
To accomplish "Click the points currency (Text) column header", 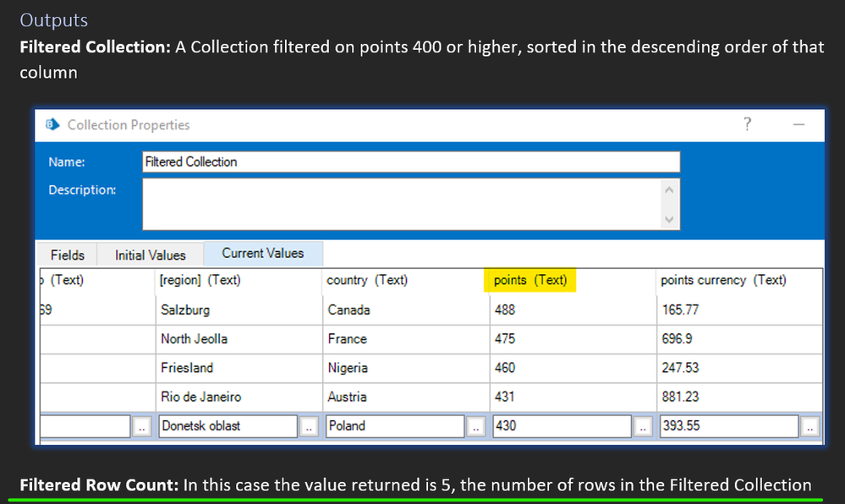I will (x=723, y=280).
